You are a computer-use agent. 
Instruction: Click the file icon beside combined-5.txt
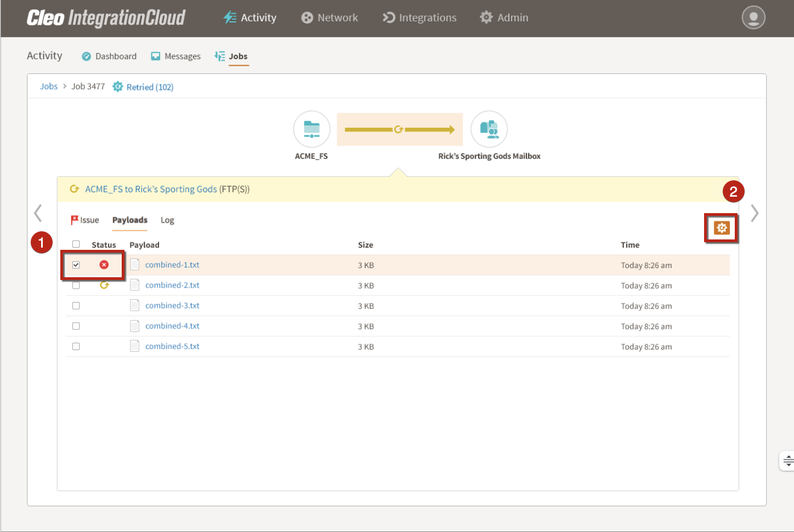(134, 346)
